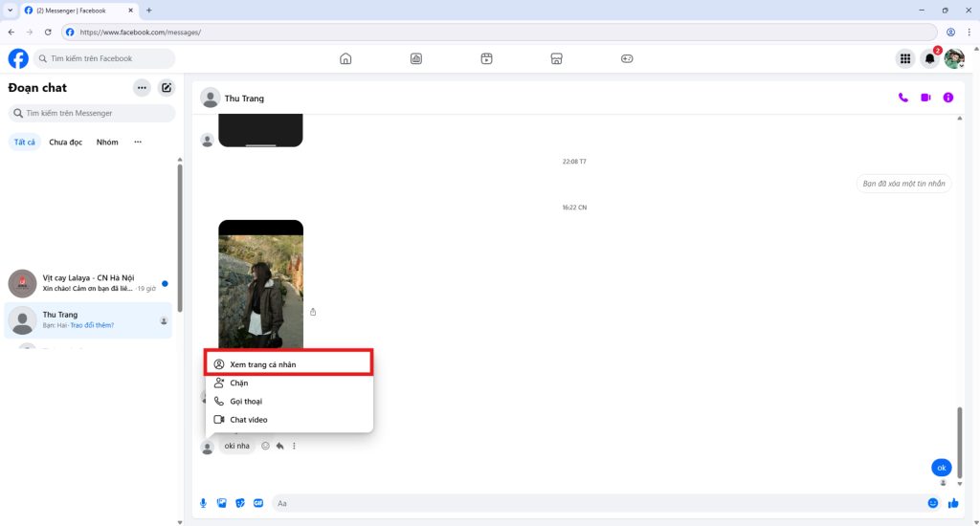Open more options for "oki nha" message
The height and width of the screenshot is (526, 980).
(294, 446)
